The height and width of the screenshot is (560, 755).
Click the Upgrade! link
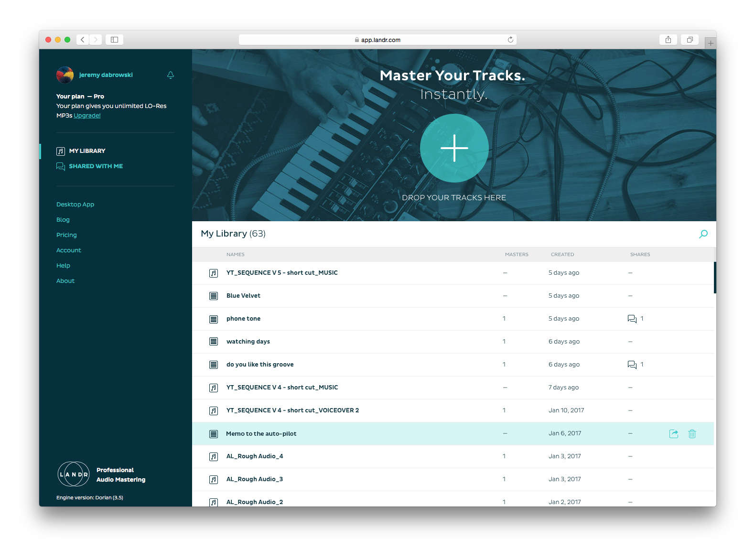87,116
